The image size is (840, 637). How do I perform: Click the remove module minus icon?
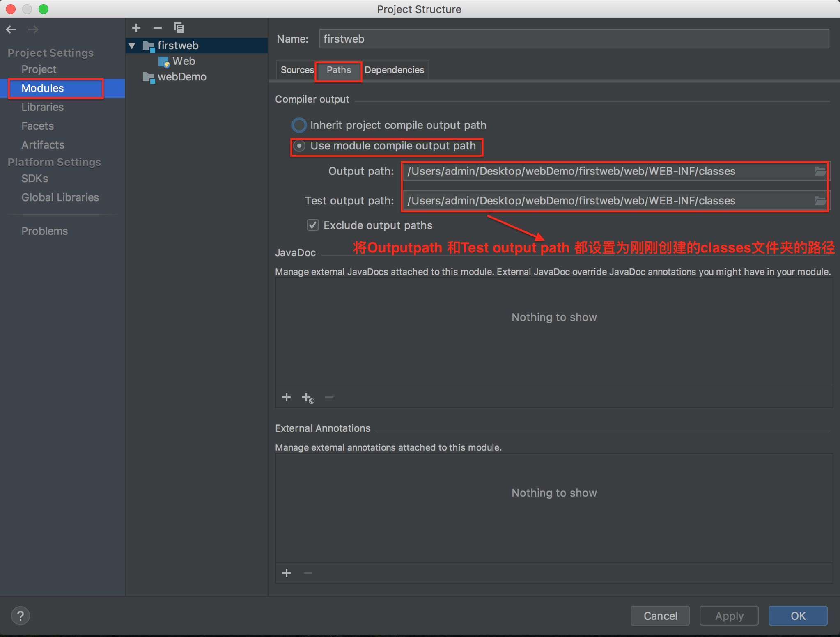(x=158, y=28)
